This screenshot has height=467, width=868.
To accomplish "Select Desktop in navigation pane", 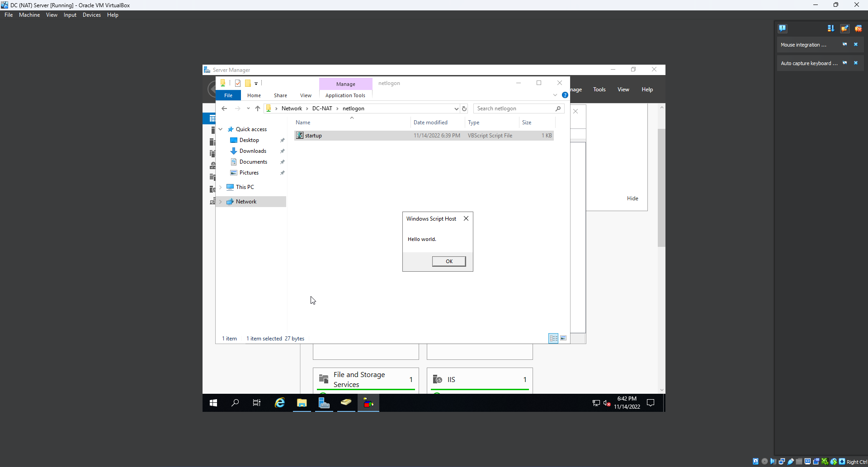I will click(x=249, y=140).
